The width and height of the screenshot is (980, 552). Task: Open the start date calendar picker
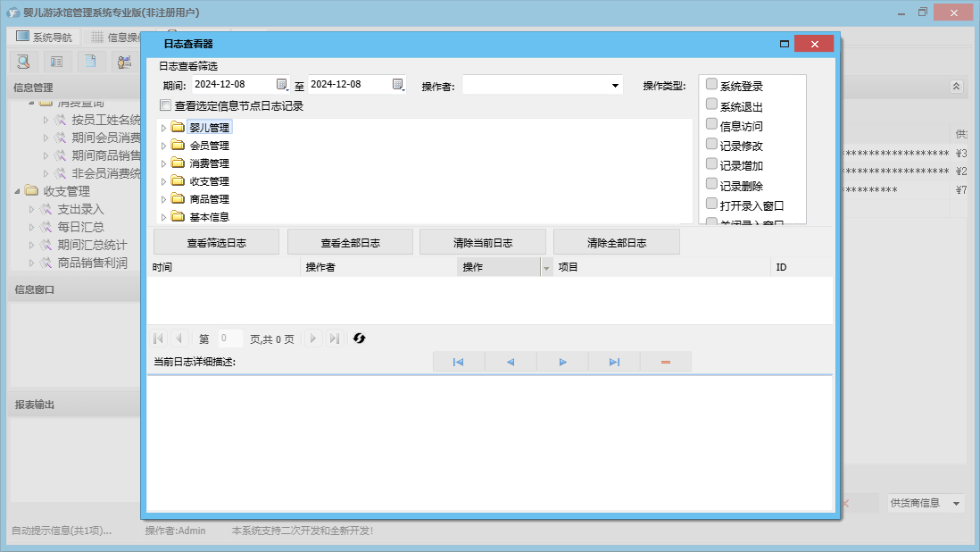[282, 84]
